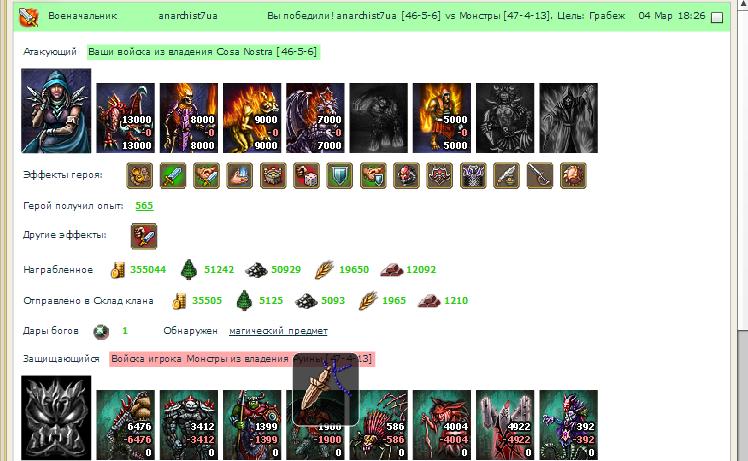Image resolution: width=748 pixels, height=461 pixels.
Task: Click the flaming skeleton unit with 8000 troops
Action: [x=189, y=118]
